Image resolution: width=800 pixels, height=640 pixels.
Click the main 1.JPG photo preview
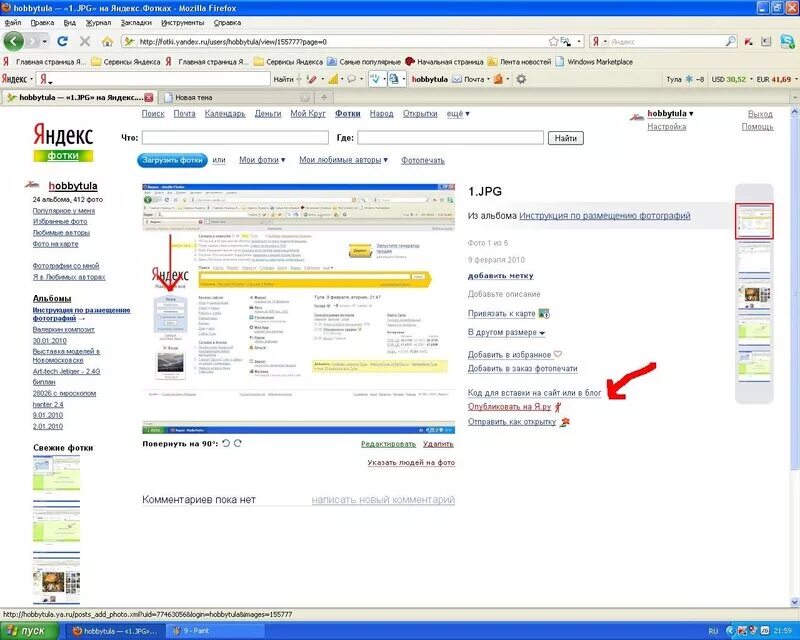(x=298, y=309)
